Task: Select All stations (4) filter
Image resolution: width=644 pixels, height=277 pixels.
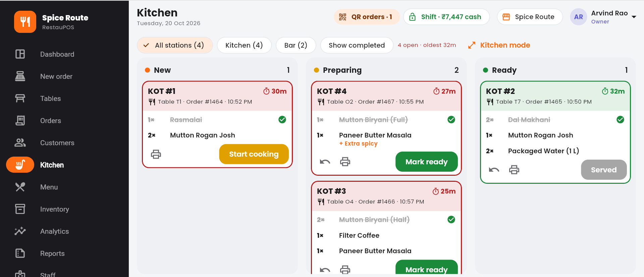Action: pos(175,45)
